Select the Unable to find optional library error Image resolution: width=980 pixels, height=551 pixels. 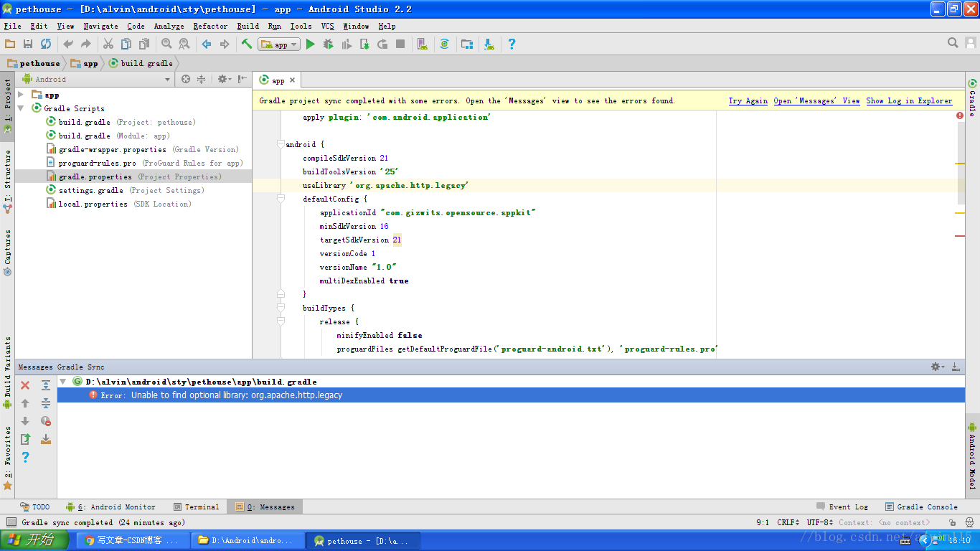tap(511, 395)
